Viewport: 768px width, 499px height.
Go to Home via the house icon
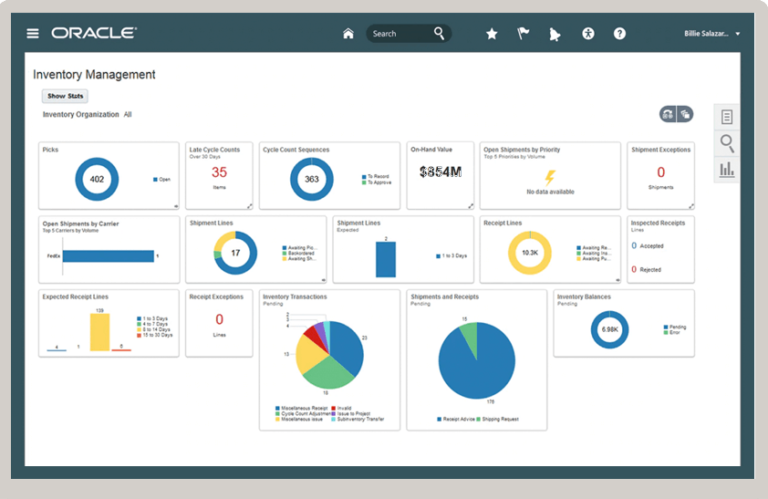click(348, 33)
